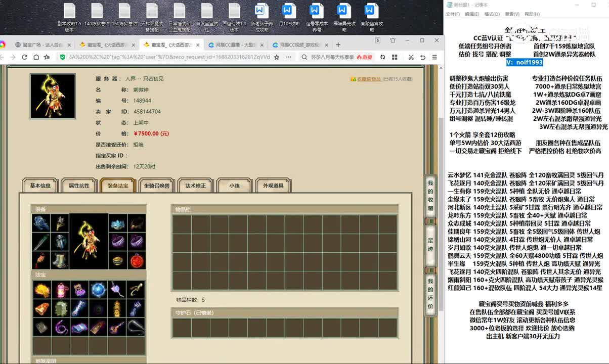
Task: Click the character avatar thumbnail
Action: pos(53,96)
